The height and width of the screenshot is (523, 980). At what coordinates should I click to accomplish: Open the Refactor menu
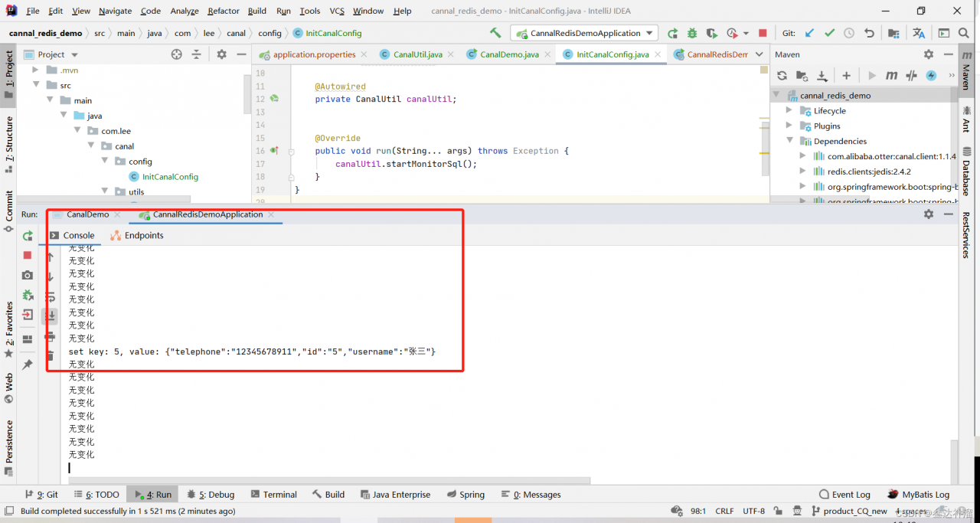(223, 11)
